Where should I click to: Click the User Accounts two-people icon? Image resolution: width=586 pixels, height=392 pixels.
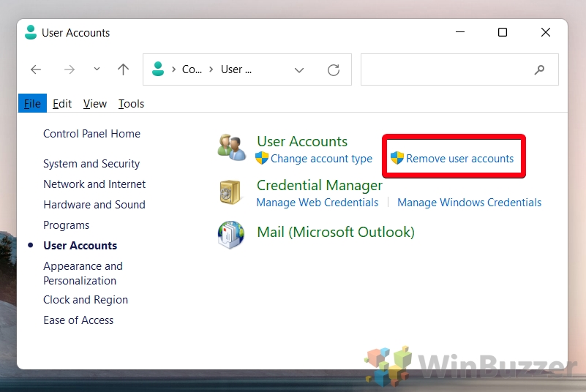coord(232,147)
